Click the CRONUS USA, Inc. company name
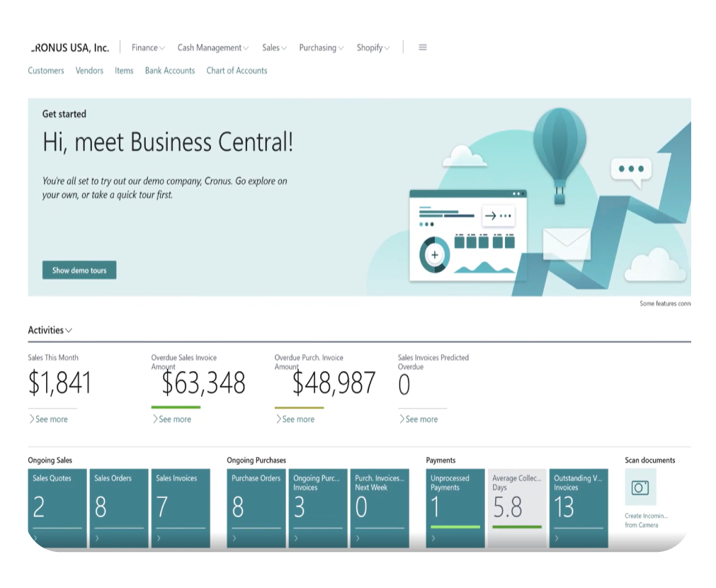This screenshot has height=588, width=716. click(x=70, y=47)
